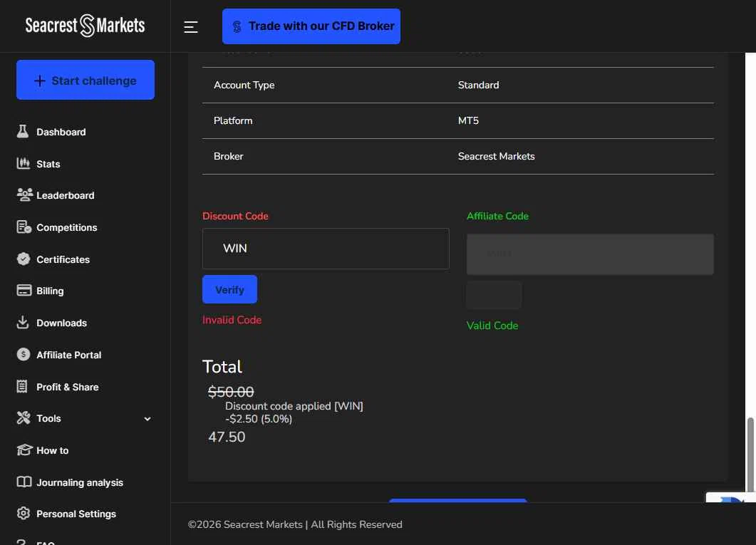Viewport: 756px width, 545px height.
Task: Open the Affiliate Portal link
Action: 69,355
